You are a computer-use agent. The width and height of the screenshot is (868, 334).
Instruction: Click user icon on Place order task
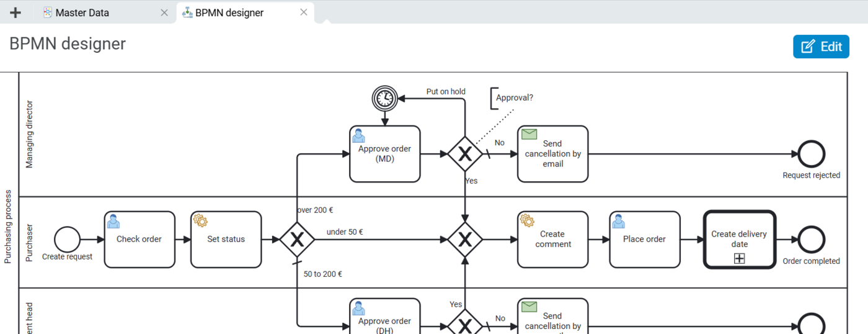pyautogui.click(x=618, y=221)
